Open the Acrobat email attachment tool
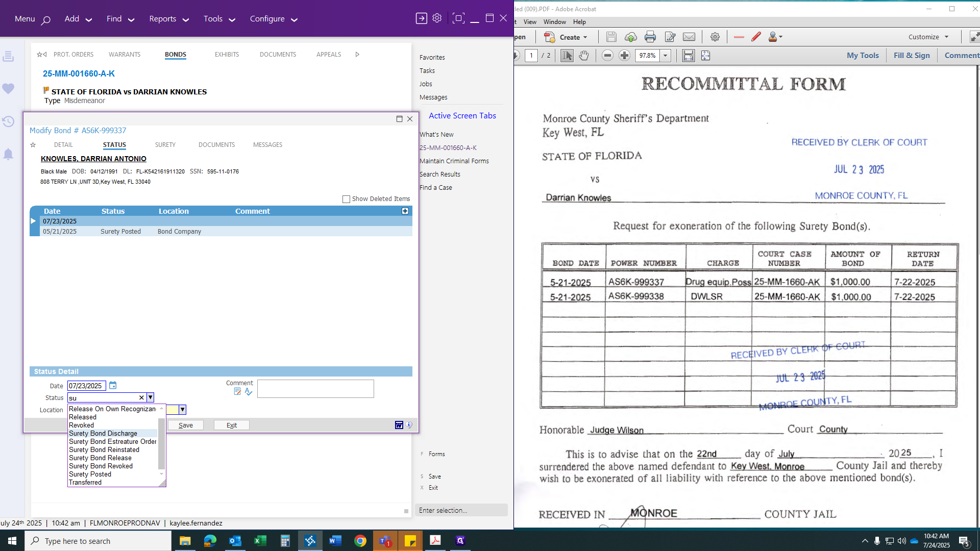This screenshot has width=980, height=551. pos(690,37)
